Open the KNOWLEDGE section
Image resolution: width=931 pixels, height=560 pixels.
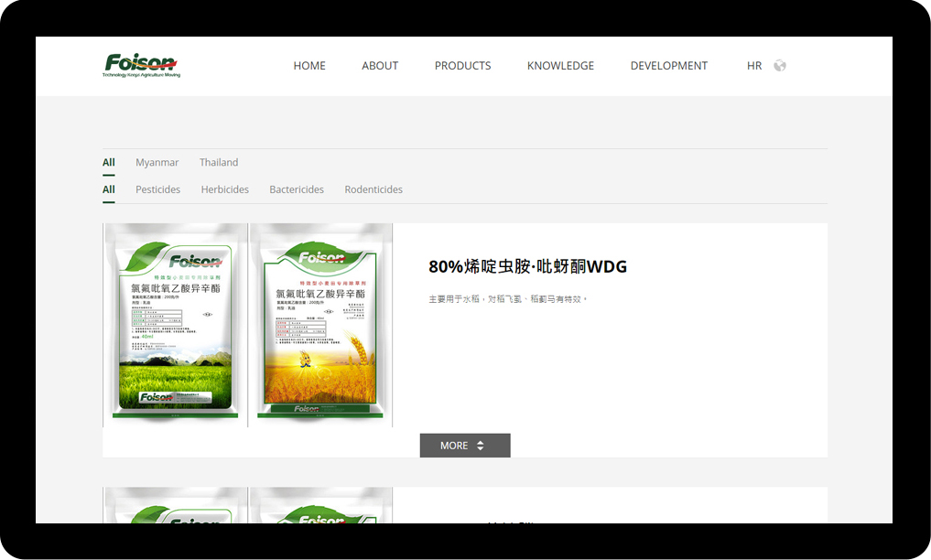pos(560,66)
